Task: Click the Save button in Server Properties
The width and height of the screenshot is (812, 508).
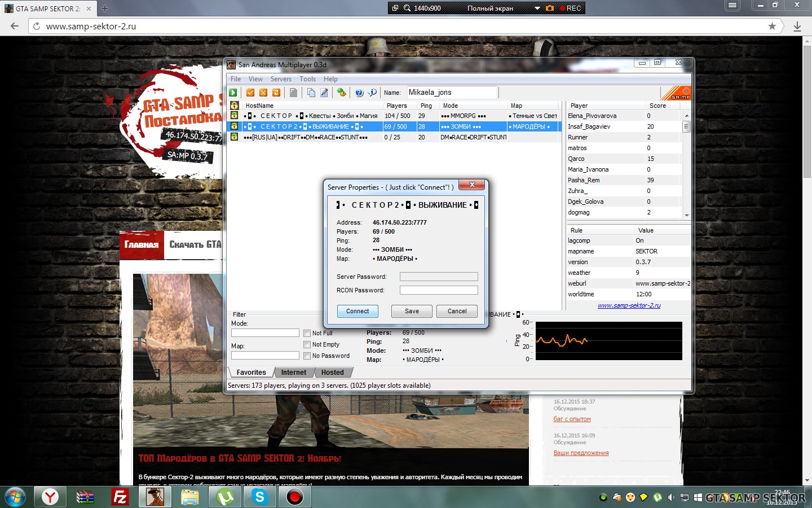Action: (412, 311)
